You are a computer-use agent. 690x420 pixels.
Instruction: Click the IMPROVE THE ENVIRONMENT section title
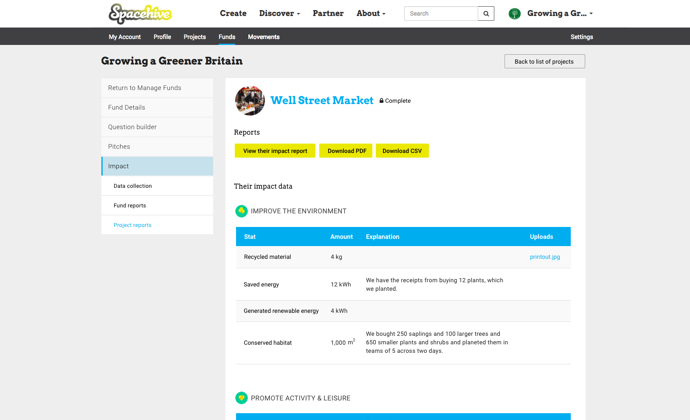(x=298, y=211)
